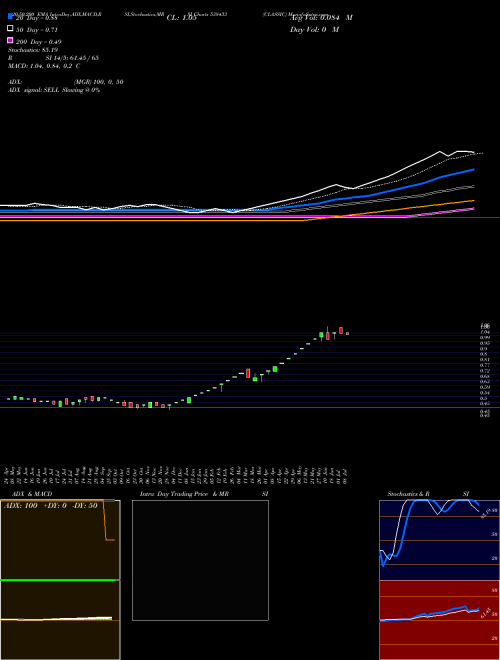This screenshot has height=660, width=500.
Task: Click the 'CL:' closing price label
Action: [x=181, y=18]
